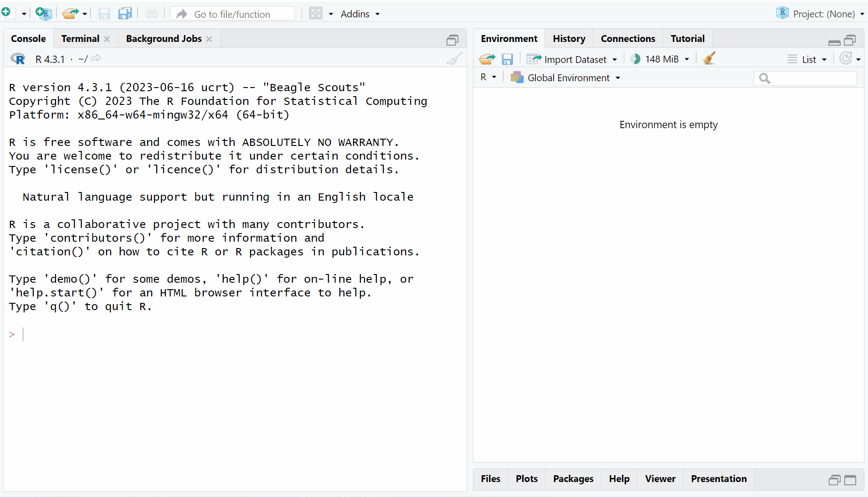This screenshot has width=868, height=498.
Task: Click Load Workspace folder icon
Action: pyautogui.click(x=487, y=59)
